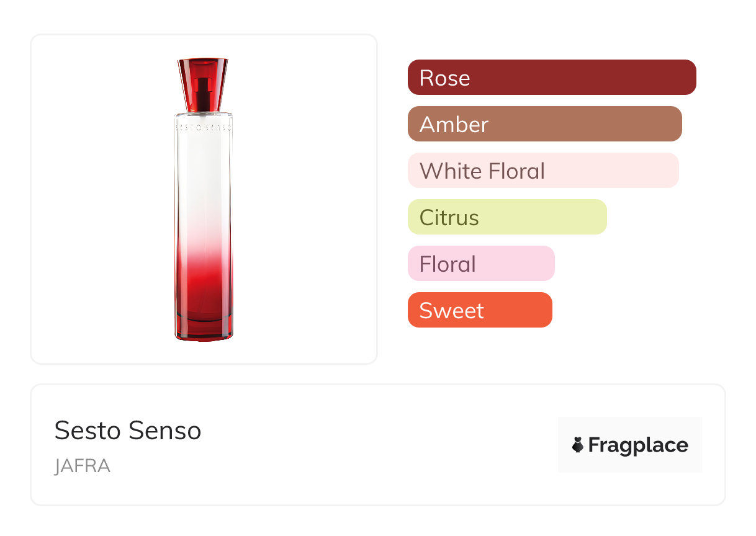Image resolution: width=756 pixels, height=536 pixels.
Task: Click the word 'Rose' label
Action: (444, 78)
